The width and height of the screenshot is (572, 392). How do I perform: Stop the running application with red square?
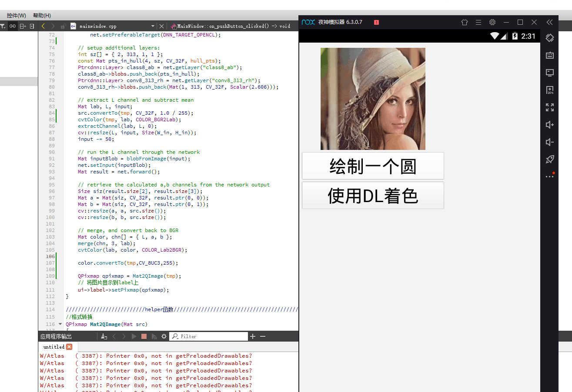tap(144, 336)
